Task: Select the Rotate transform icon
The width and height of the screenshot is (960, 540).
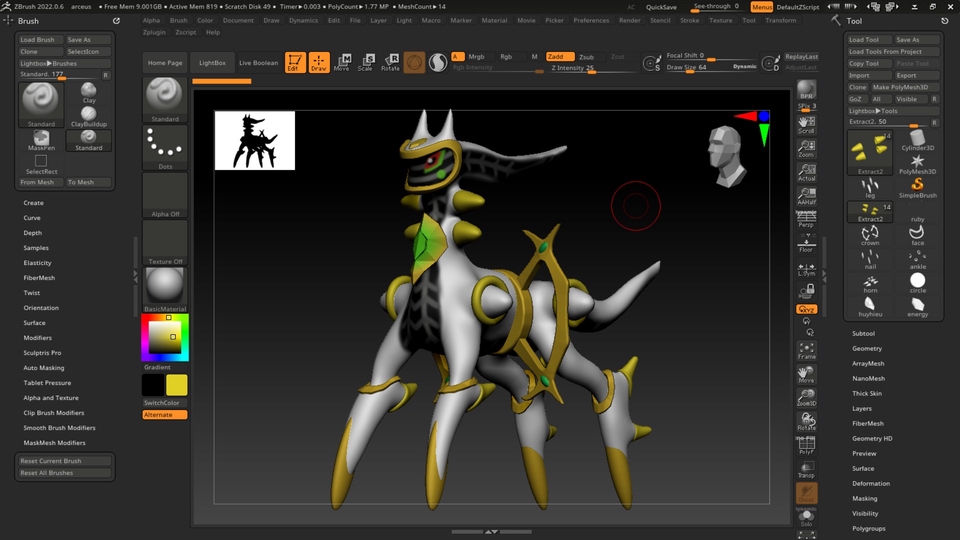Action: pos(390,62)
